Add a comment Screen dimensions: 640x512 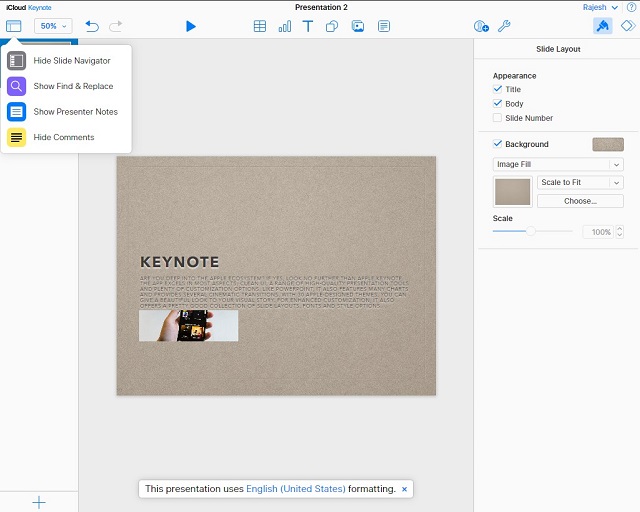click(384, 26)
